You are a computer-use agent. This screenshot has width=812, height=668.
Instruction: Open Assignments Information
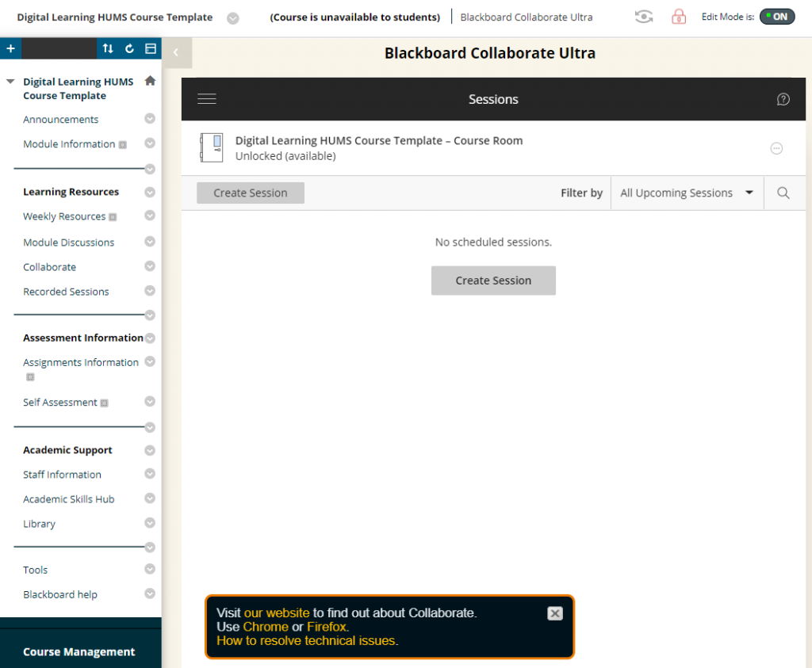81,363
